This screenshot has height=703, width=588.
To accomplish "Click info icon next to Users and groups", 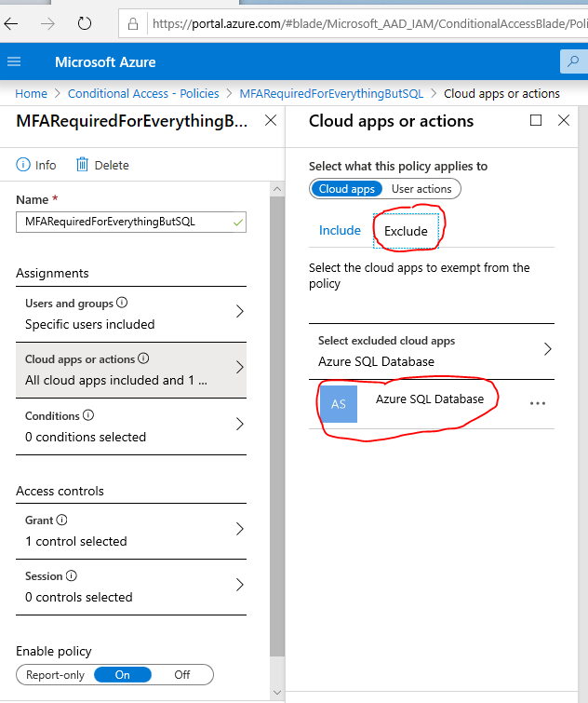I will click(x=122, y=303).
